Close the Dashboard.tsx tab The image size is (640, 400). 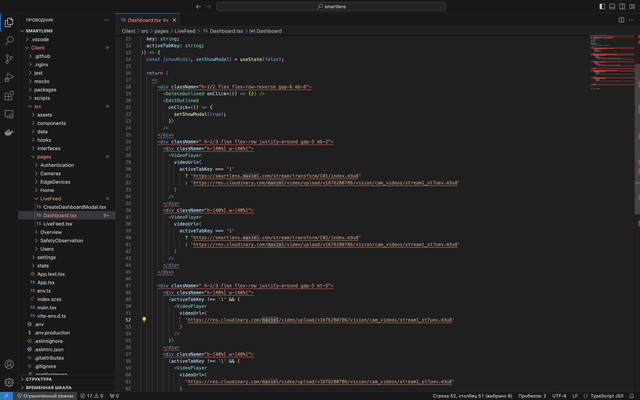[x=174, y=20]
